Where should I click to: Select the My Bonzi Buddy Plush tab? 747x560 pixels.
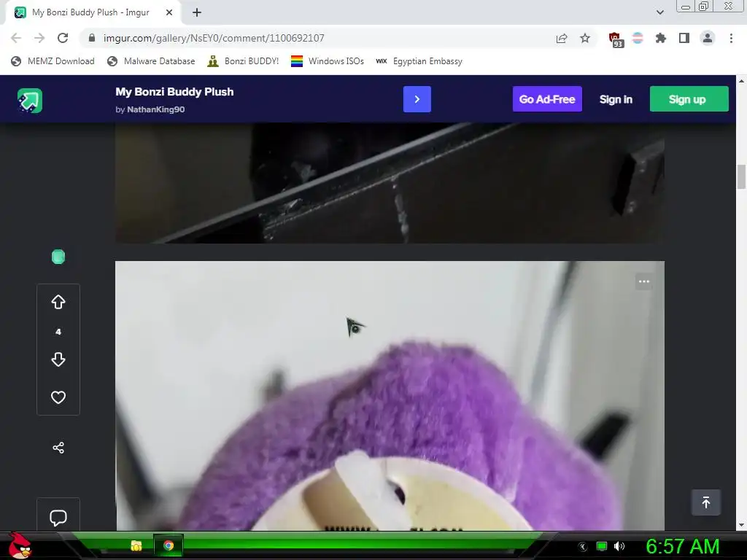tap(94, 12)
